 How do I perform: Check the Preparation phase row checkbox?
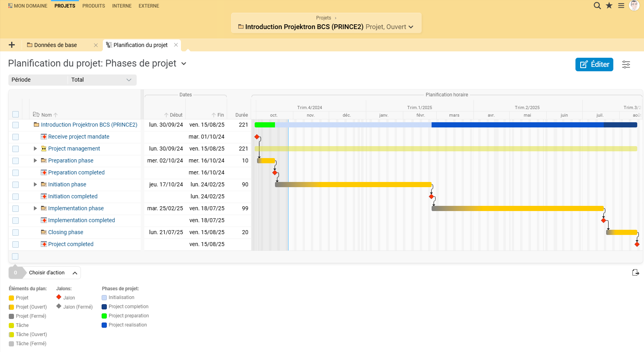[x=16, y=161]
